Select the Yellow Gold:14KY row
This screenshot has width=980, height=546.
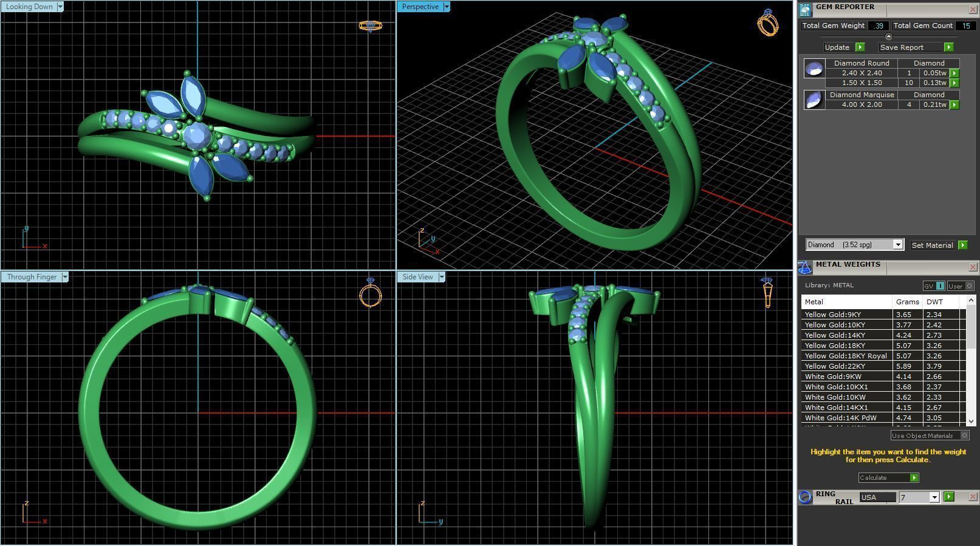[x=883, y=335]
